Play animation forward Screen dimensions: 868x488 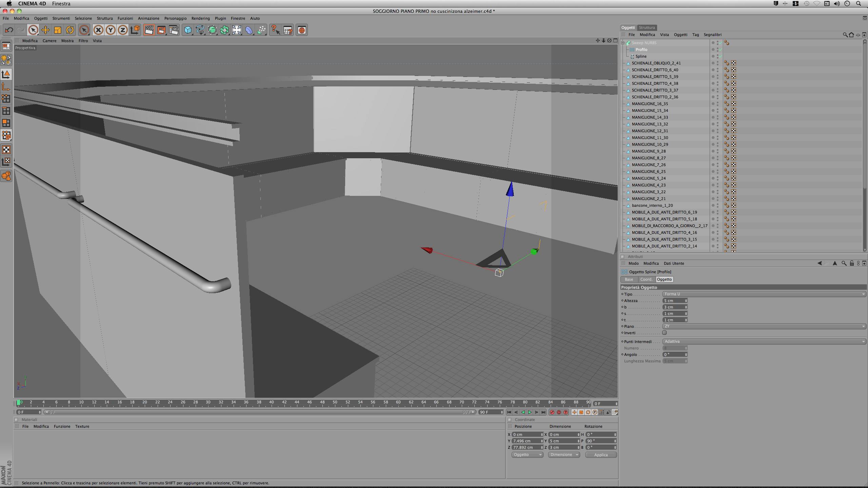530,412
